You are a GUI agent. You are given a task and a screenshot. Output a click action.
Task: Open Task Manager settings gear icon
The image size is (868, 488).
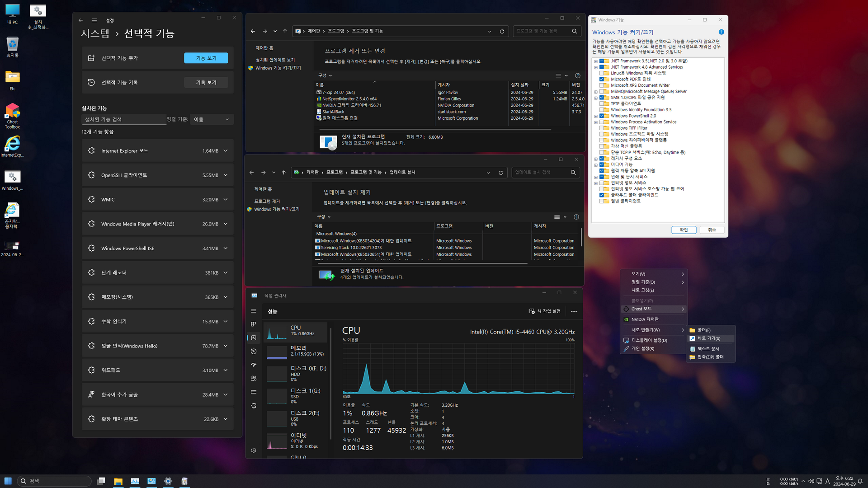click(x=254, y=450)
